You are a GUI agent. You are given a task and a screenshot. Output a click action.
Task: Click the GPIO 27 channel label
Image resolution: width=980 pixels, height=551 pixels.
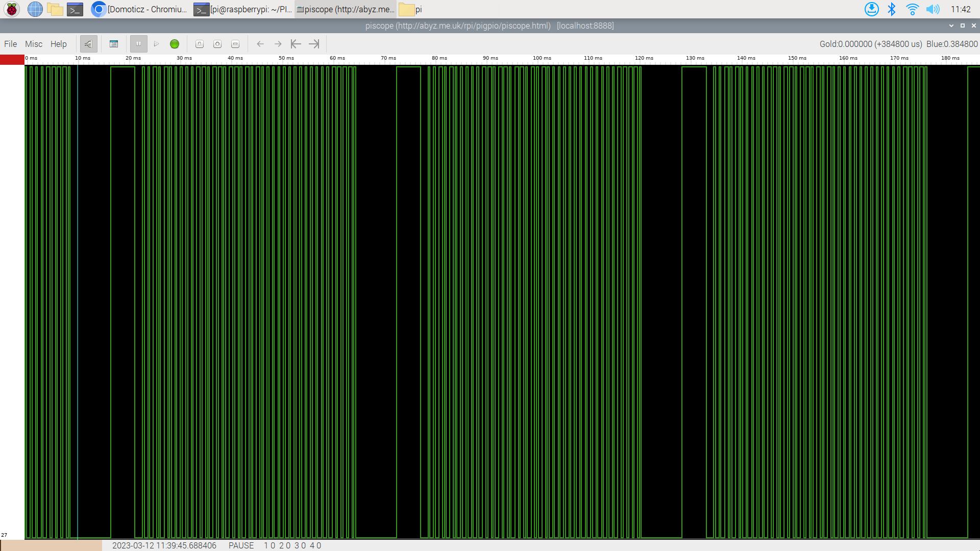tap(4, 535)
